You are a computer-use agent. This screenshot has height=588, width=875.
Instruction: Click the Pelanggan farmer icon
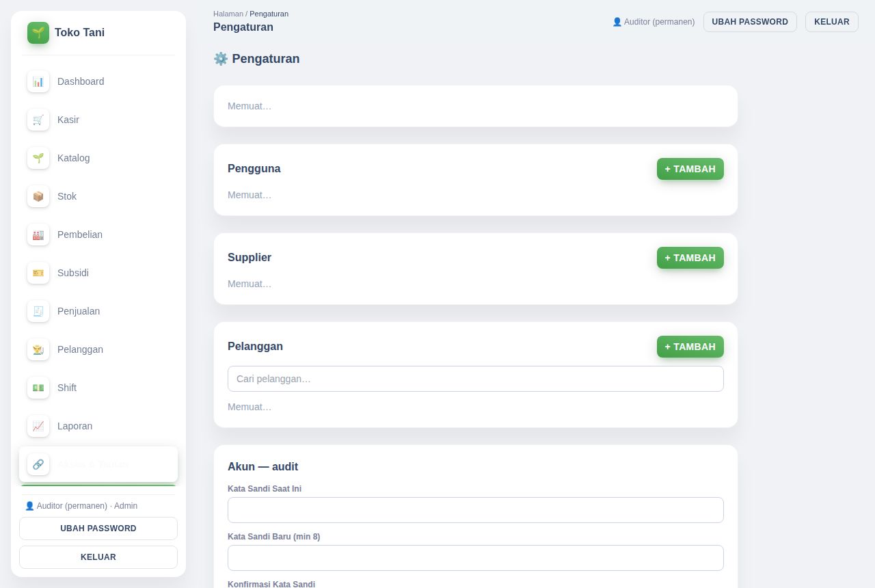[38, 349]
